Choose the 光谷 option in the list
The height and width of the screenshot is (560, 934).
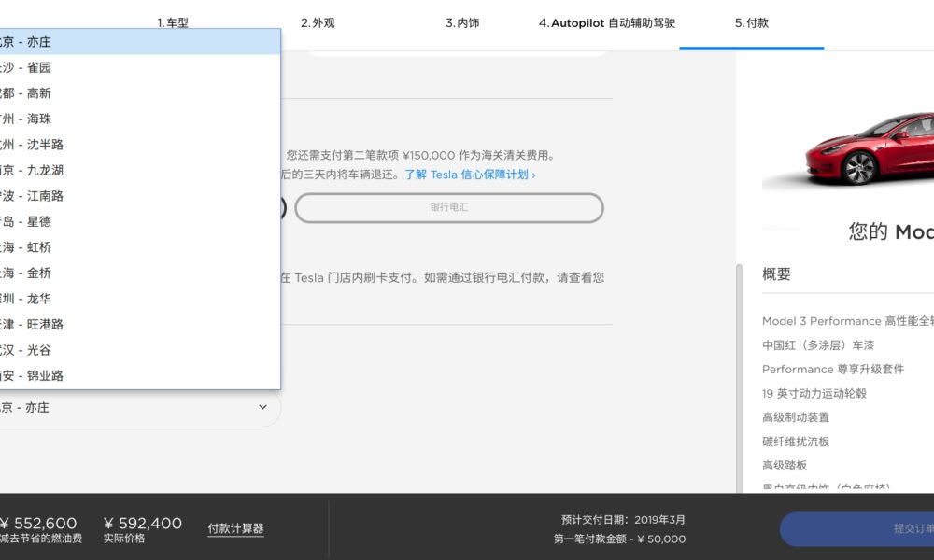coord(140,349)
